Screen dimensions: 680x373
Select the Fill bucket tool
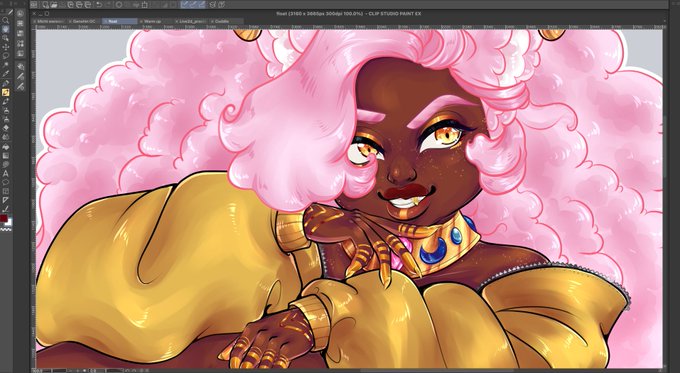(x=6, y=147)
